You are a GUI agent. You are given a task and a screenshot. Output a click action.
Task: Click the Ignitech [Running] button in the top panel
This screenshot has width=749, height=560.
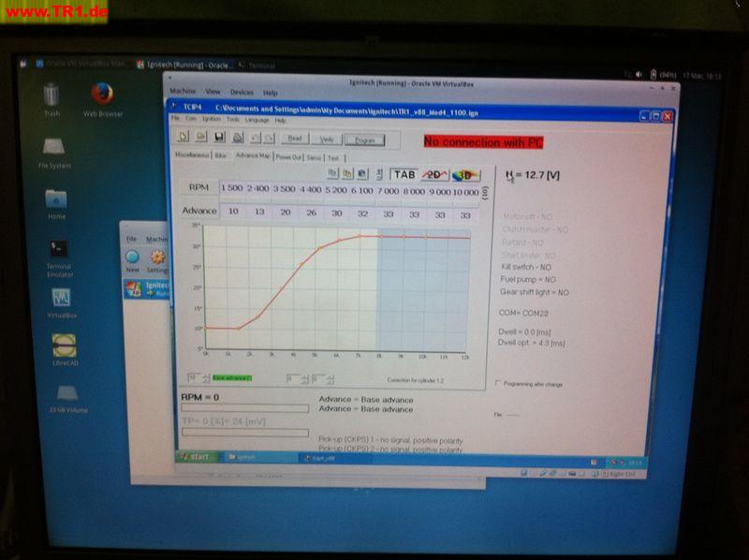184,65
